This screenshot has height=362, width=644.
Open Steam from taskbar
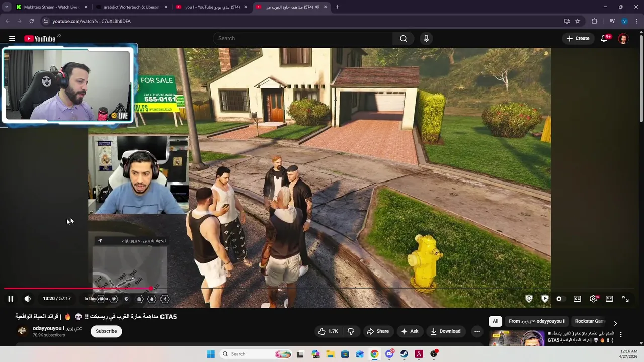404,354
